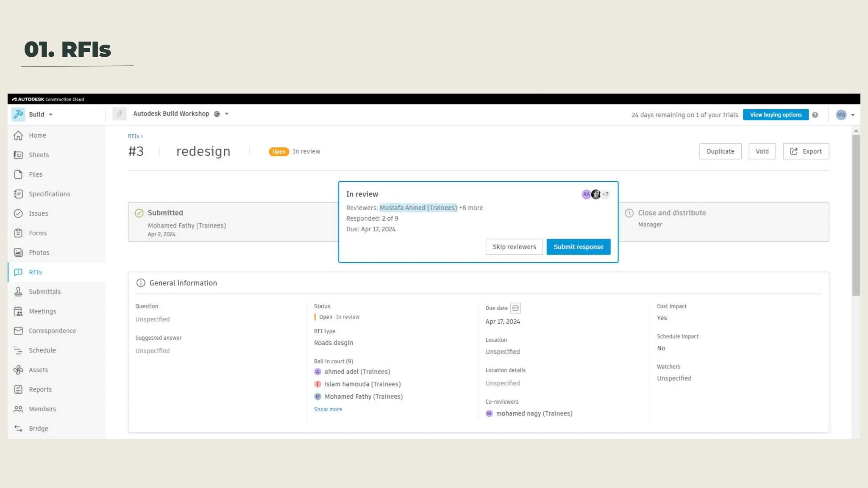Screen dimensions: 868x488
Task: Select Submittals in the sidebar menu
Action: [x=45, y=292]
